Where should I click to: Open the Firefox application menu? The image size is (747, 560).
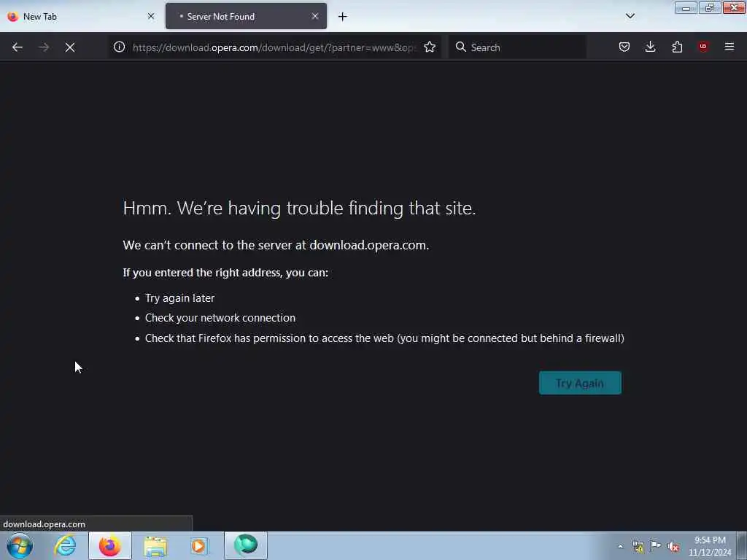729,47
